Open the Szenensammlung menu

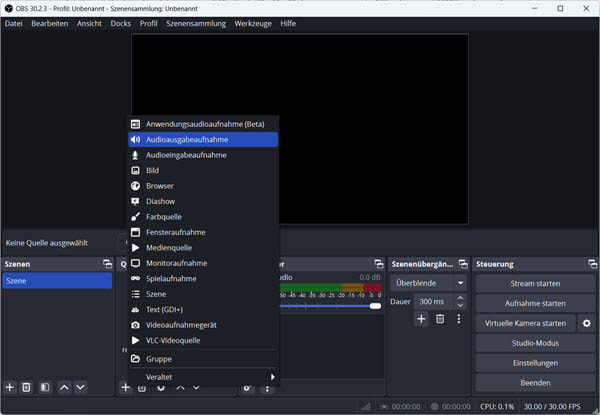[195, 23]
